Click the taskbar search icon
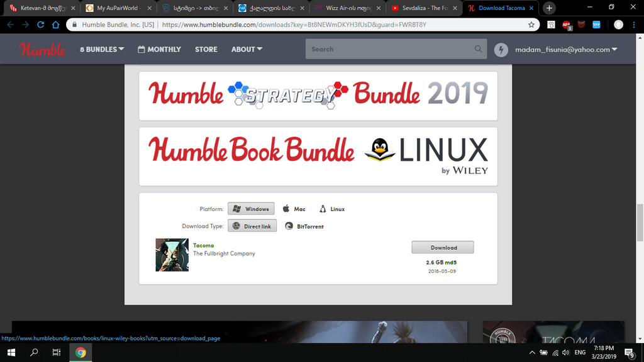This screenshot has width=644, height=362. (x=34, y=353)
